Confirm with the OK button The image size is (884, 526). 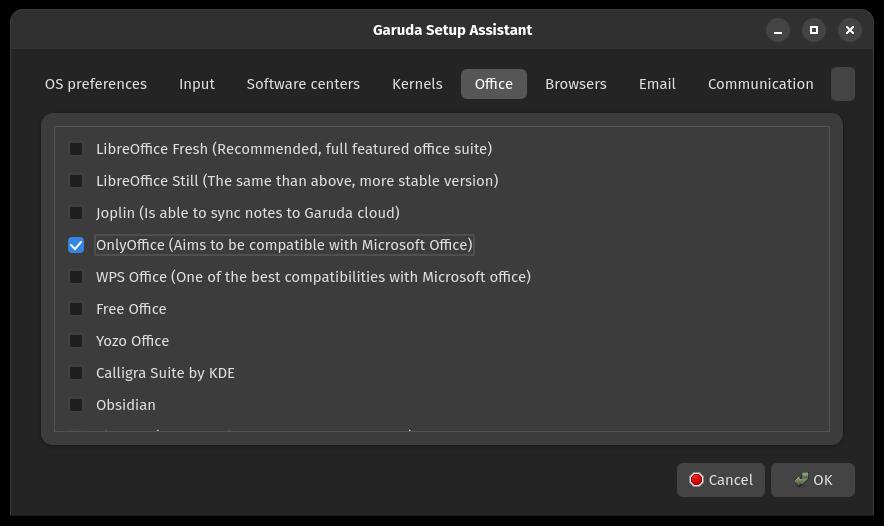coord(812,480)
